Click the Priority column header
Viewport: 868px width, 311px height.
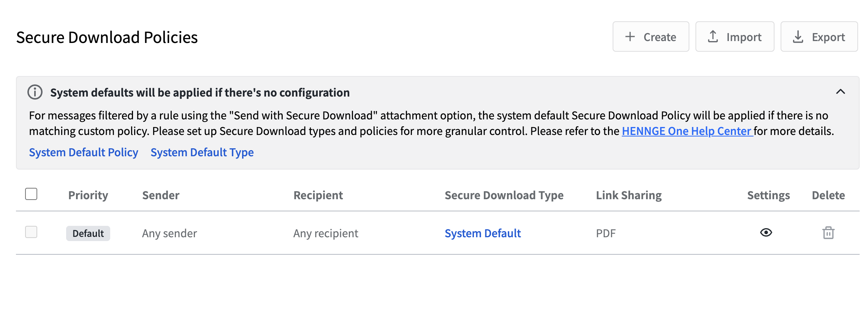[88, 195]
